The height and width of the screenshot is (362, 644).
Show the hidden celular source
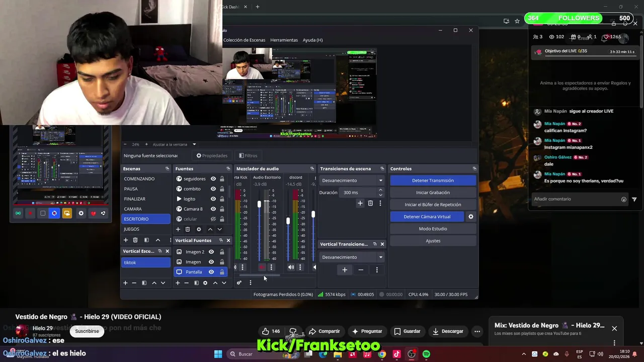[213, 219]
